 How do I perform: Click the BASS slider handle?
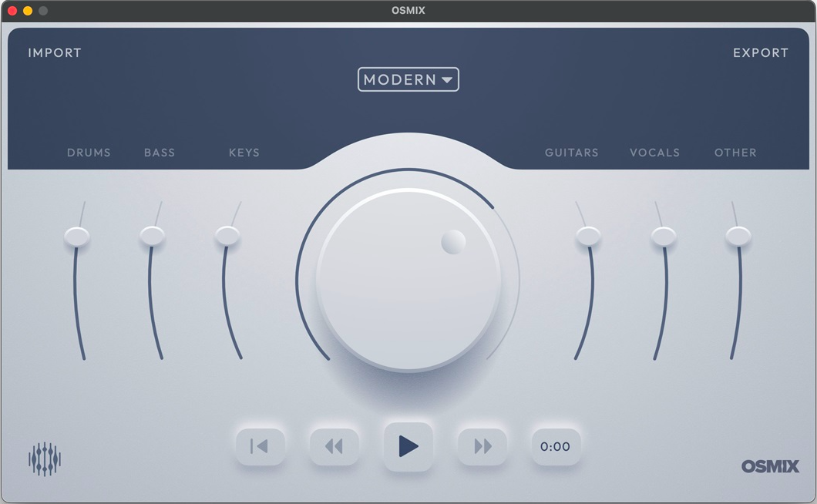tap(152, 236)
